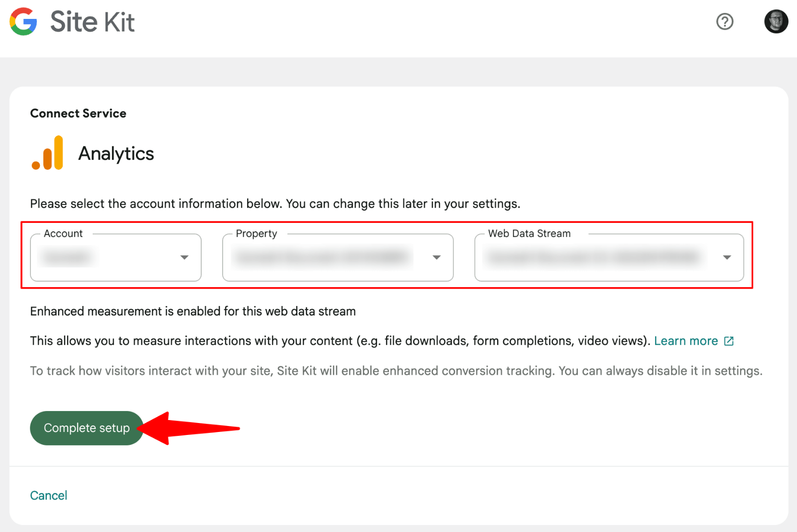The image size is (797, 532).
Task: Click the Complete setup button
Action: (87, 428)
